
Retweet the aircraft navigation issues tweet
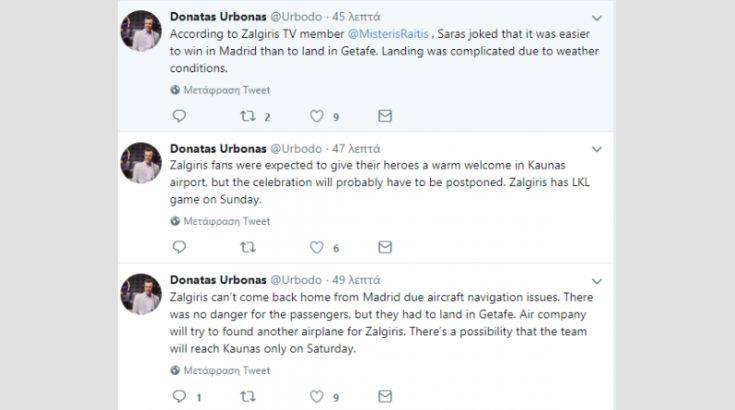coord(246,397)
